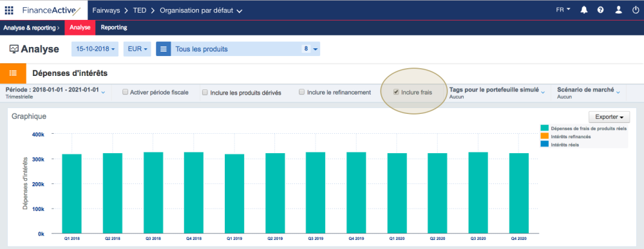Click the orange list menu icon
644x249 pixels.
13,73
